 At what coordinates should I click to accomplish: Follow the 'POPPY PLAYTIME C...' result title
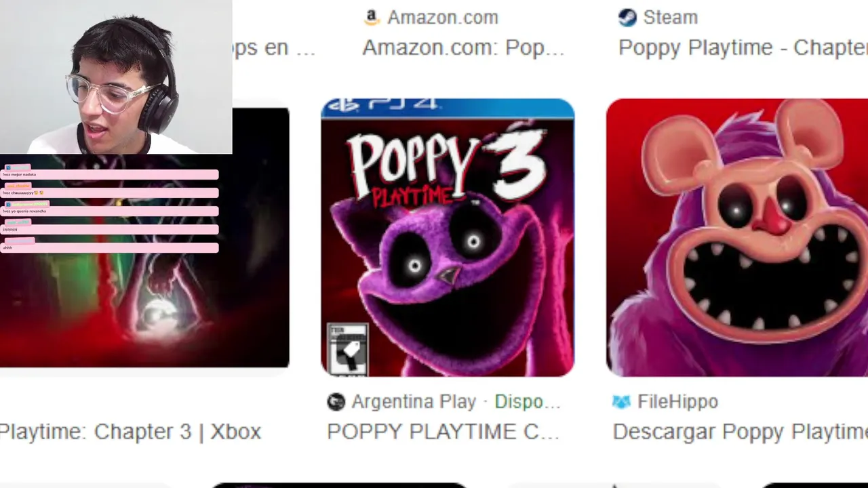pos(443,432)
